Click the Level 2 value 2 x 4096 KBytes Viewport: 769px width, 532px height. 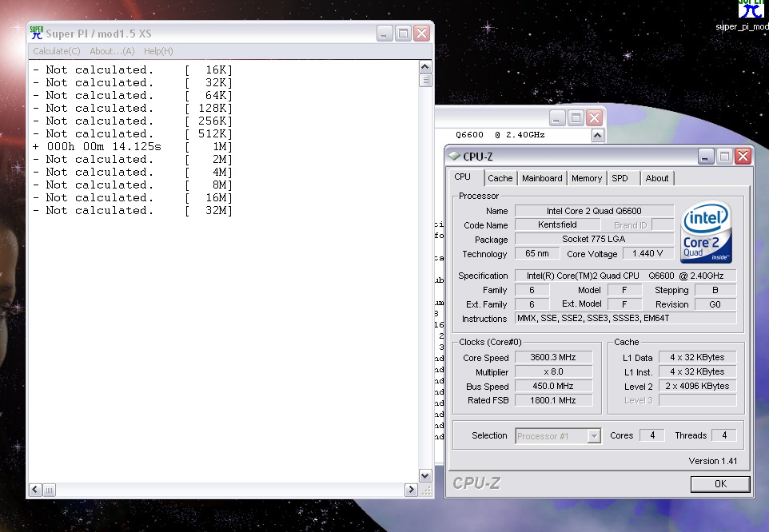click(697, 386)
